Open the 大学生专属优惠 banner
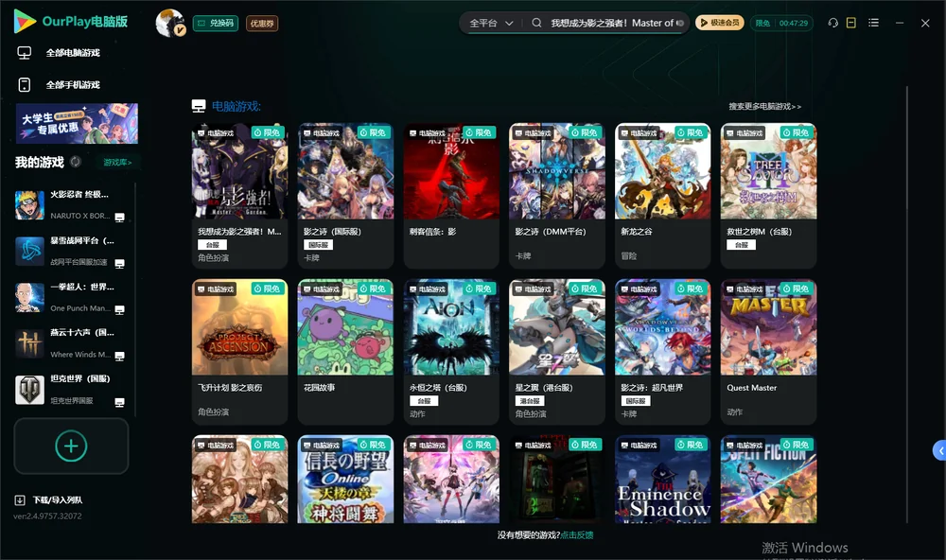The height and width of the screenshot is (560, 946). pos(77,123)
